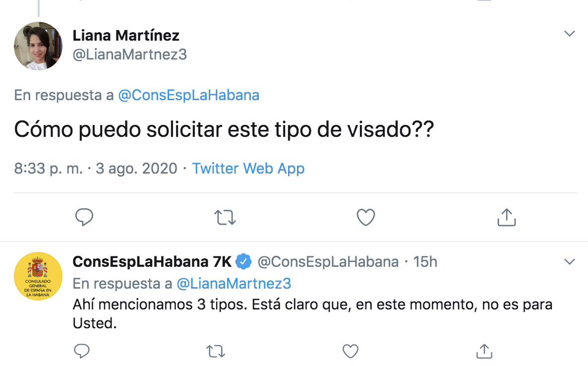Screen dimensions: 588x366
Task: Click the blue verified badge icon
Action: pyautogui.click(x=243, y=261)
